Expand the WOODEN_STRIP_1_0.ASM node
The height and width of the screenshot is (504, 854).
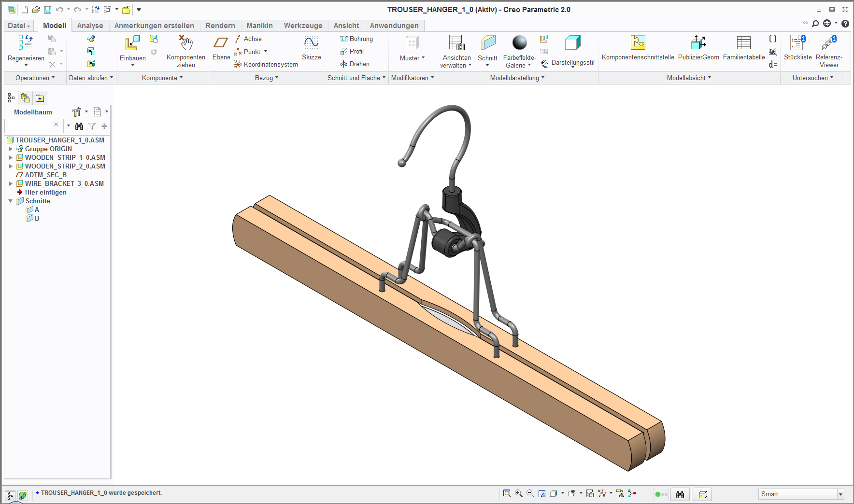coord(11,157)
